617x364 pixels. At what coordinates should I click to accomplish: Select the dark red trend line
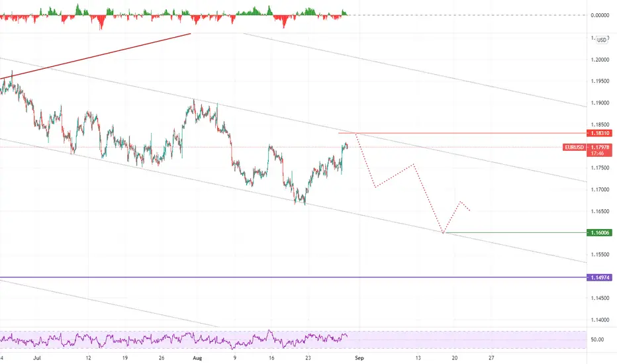[95, 56]
